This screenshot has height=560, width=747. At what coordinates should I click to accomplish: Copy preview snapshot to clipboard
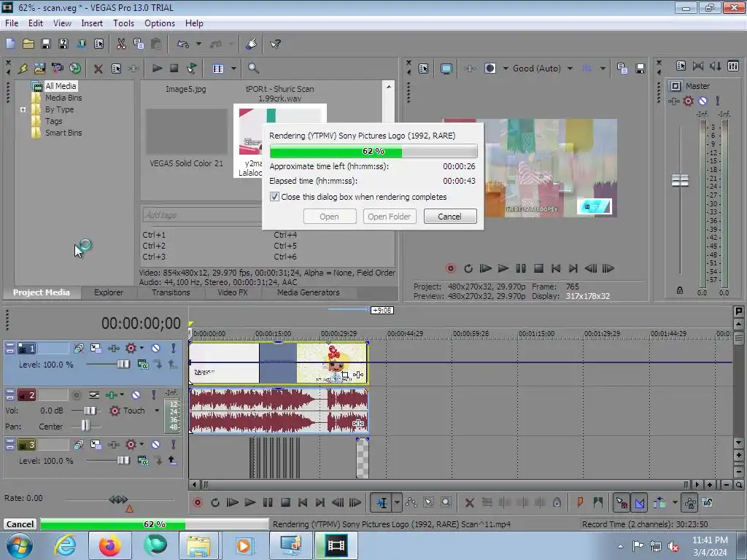[x=622, y=69]
